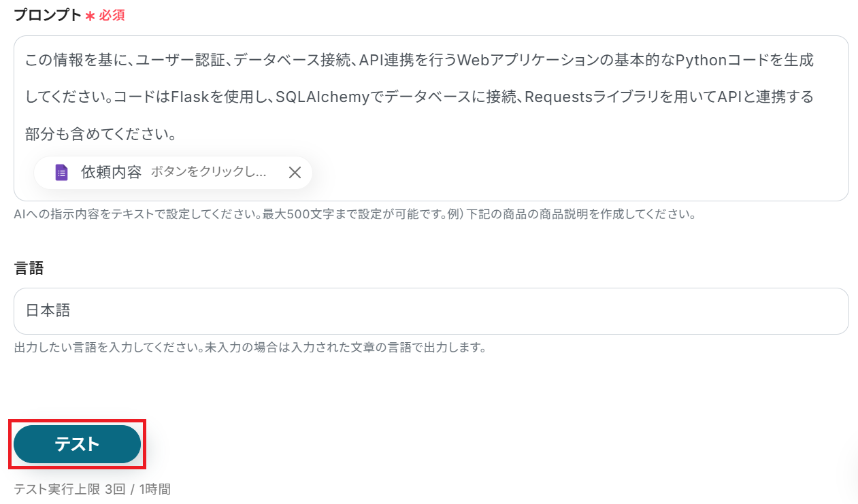The width and height of the screenshot is (858, 504).
Task: Click the 出力したい言語 help text below the language field
Action: coord(250,348)
